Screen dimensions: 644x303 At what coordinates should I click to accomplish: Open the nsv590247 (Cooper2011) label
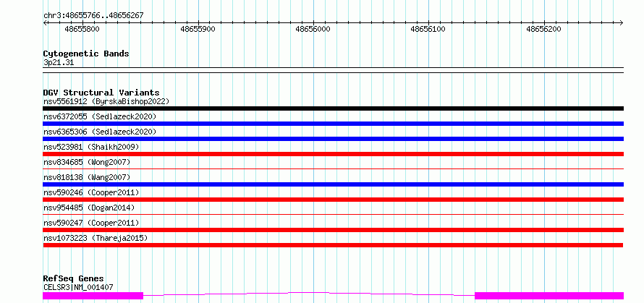pos(91,223)
